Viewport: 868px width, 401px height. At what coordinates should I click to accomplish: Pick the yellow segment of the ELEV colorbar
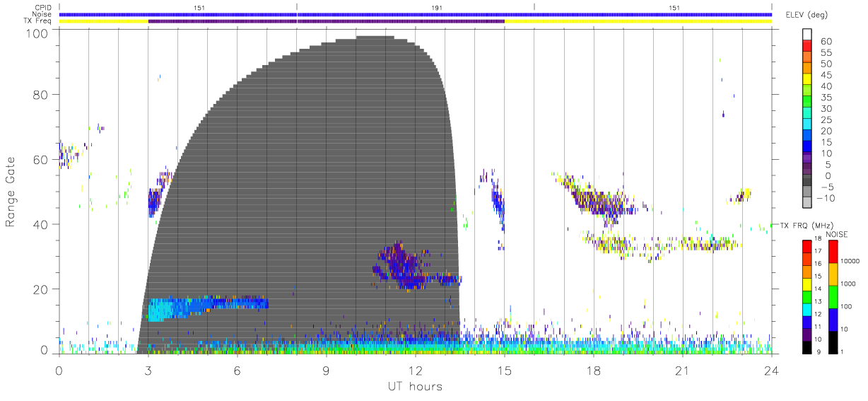[807, 81]
